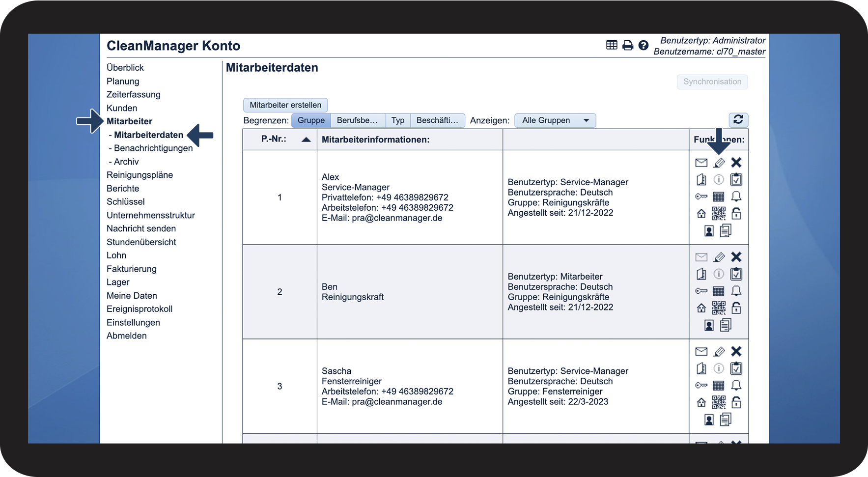Click the Mitarbeiter erstellen button
The image size is (868, 477).
(x=285, y=105)
